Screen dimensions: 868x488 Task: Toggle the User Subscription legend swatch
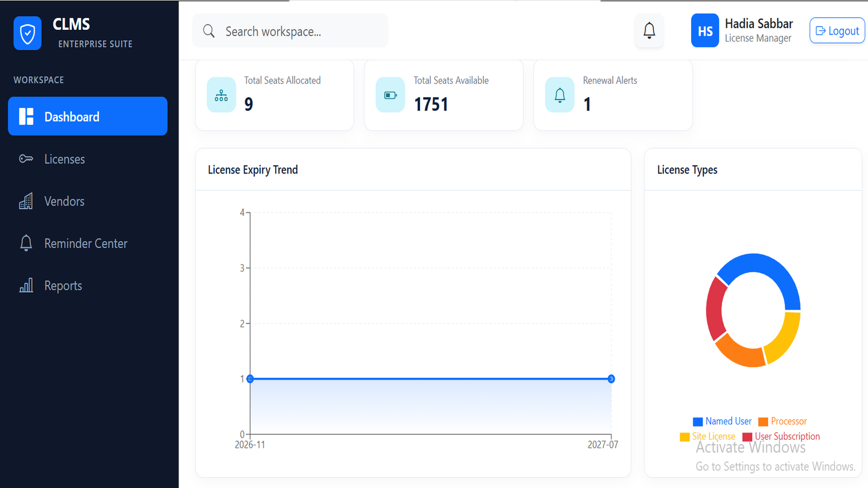tap(748, 437)
